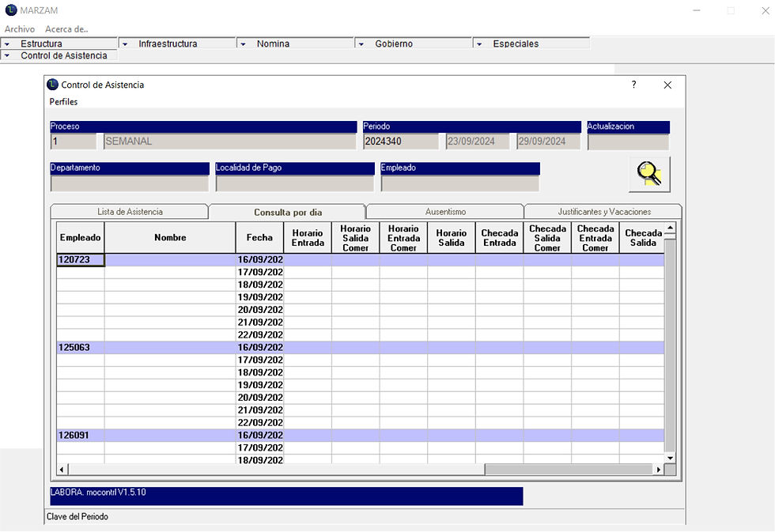
Task: Expand the Gobierno dropdown menu
Action: 413,43
